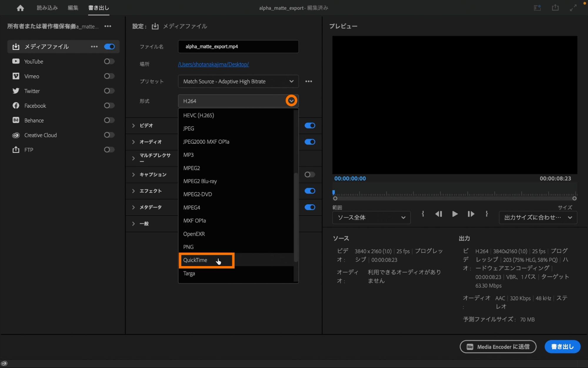Click the workspaces panel icon in top bar
Screen dimensions: 588x368
point(537,8)
